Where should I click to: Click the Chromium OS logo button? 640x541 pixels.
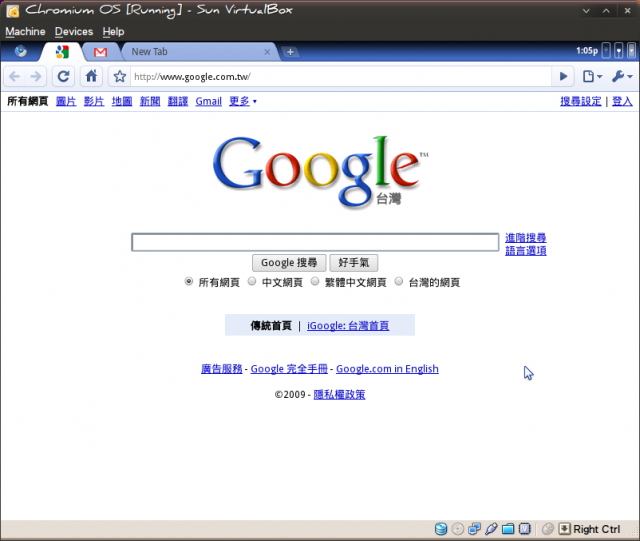[x=21, y=51]
